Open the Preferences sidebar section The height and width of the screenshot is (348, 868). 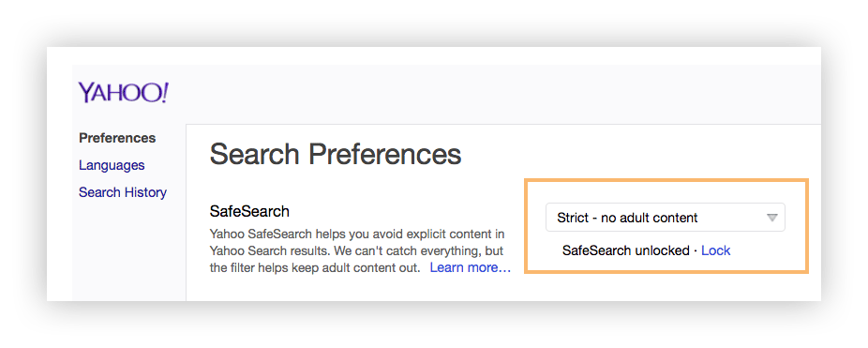click(x=117, y=138)
